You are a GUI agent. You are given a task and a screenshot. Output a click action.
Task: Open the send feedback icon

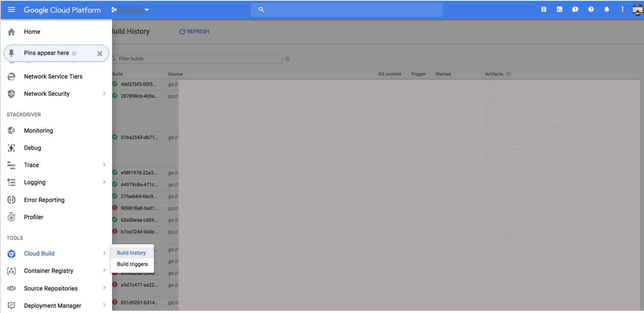(575, 9)
